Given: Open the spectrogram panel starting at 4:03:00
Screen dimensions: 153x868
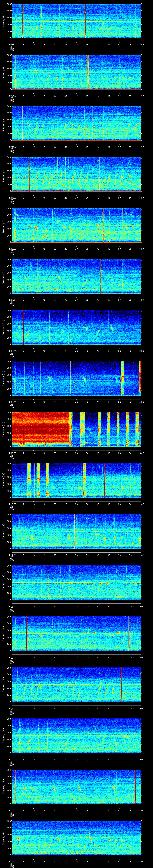Looking at the screenshot, I should click(x=77, y=123).
